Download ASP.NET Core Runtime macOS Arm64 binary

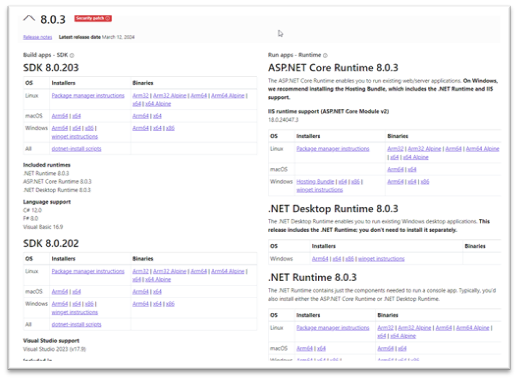[x=395, y=169]
